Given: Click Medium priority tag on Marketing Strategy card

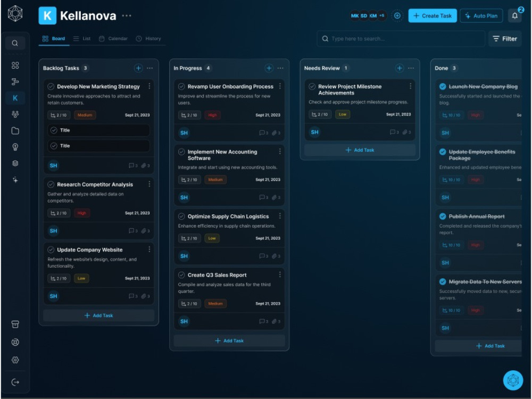Looking at the screenshot, I should coord(85,115).
